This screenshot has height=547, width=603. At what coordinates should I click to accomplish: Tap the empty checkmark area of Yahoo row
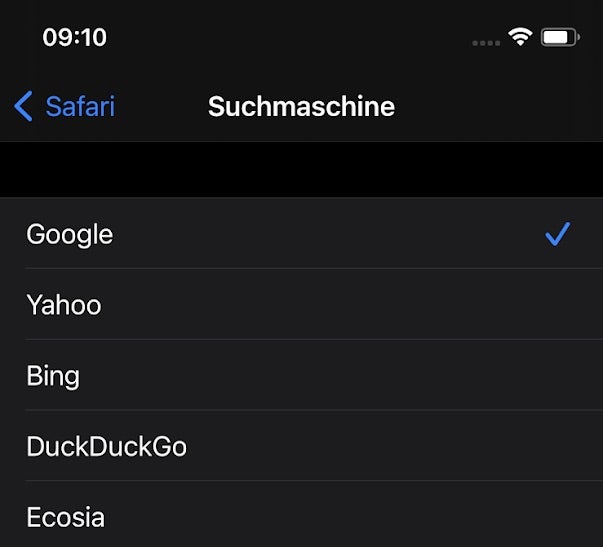click(x=557, y=304)
